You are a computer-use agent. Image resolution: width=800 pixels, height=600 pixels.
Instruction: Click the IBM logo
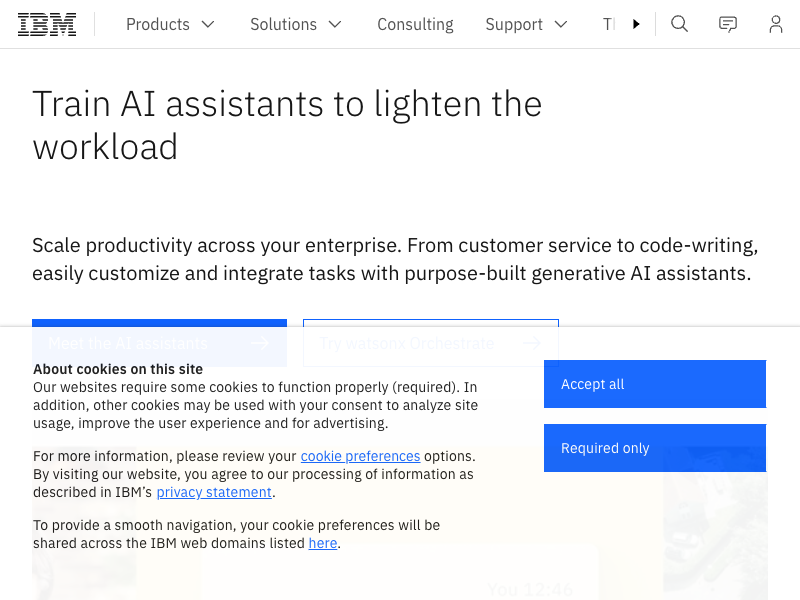[x=47, y=24]
